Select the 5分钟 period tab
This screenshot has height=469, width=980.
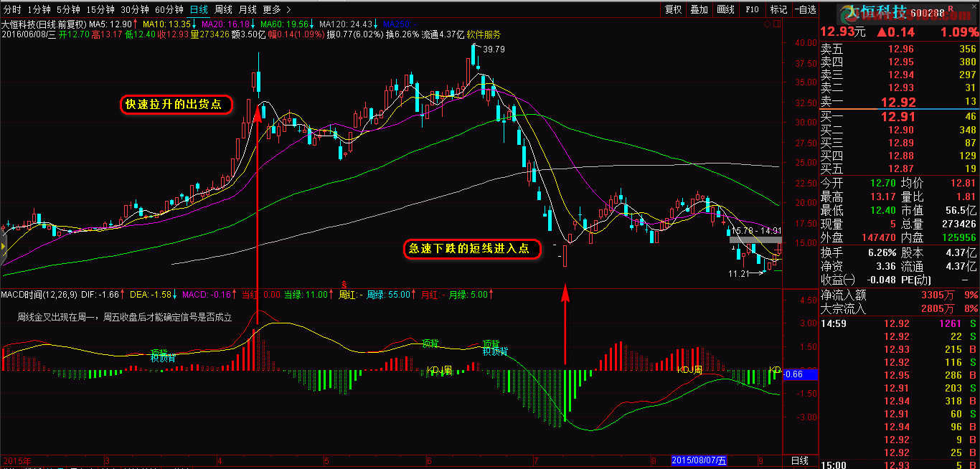pyautogui.click(x=68, y=9)
